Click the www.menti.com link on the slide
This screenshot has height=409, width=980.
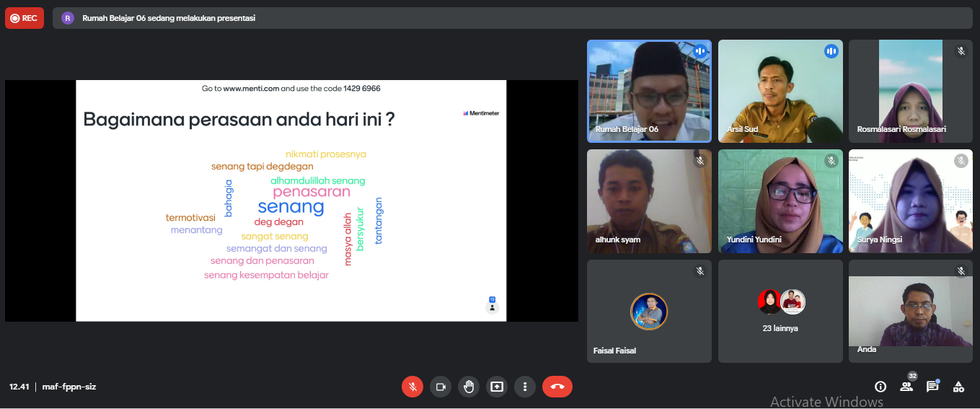pos(251,89)
